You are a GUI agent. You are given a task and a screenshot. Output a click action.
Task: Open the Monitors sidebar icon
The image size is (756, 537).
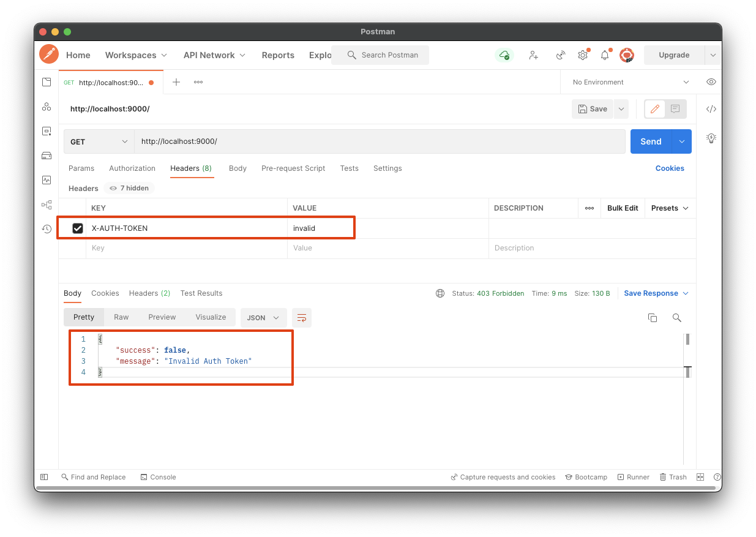pyautogui.click(x=47, y=180)
